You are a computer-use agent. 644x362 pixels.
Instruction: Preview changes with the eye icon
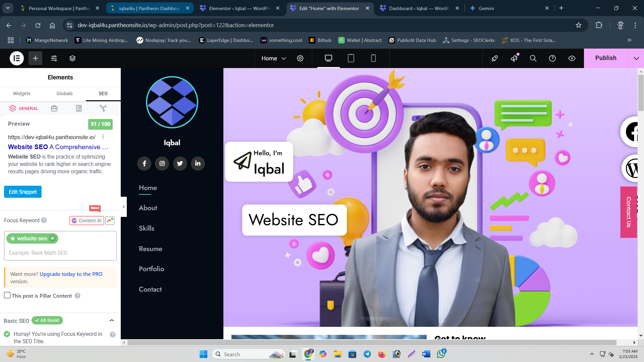(x=572, y=58)
